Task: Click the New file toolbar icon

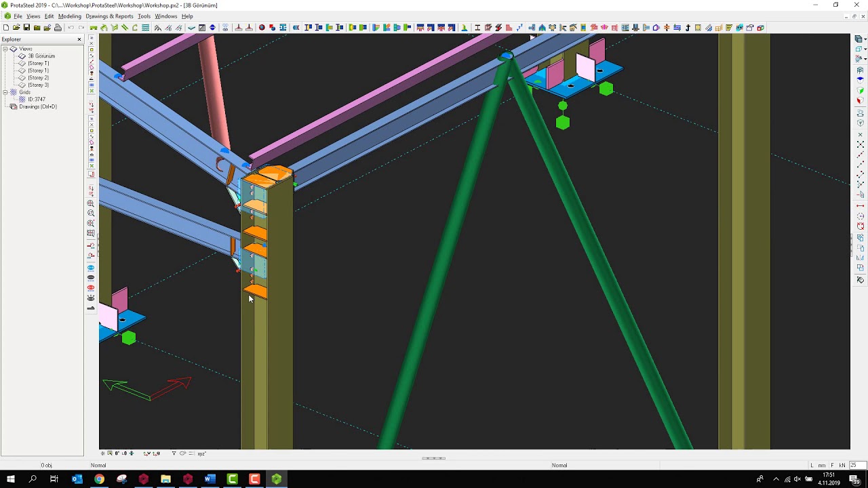Action: [6, 28]
